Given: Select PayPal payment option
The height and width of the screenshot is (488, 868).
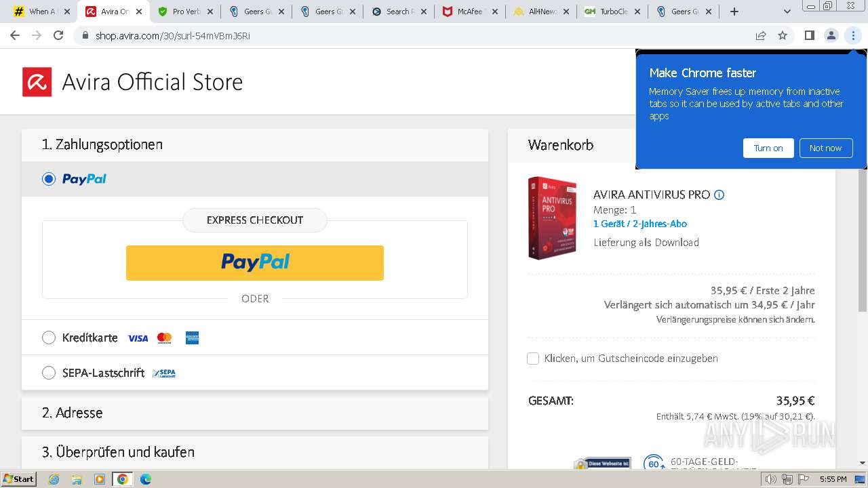Looking at the screenshot, I should (x=49, y=179).
